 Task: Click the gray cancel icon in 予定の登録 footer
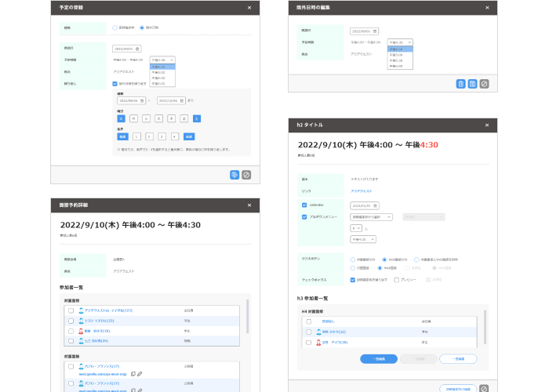(x=246, y=175)
